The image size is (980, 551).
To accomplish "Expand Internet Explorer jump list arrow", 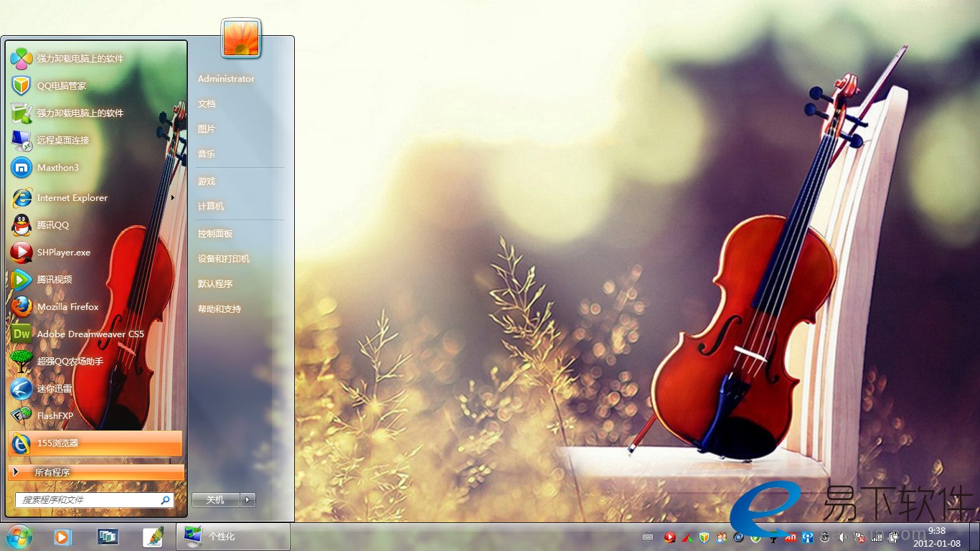I will (x=173, y=198).
